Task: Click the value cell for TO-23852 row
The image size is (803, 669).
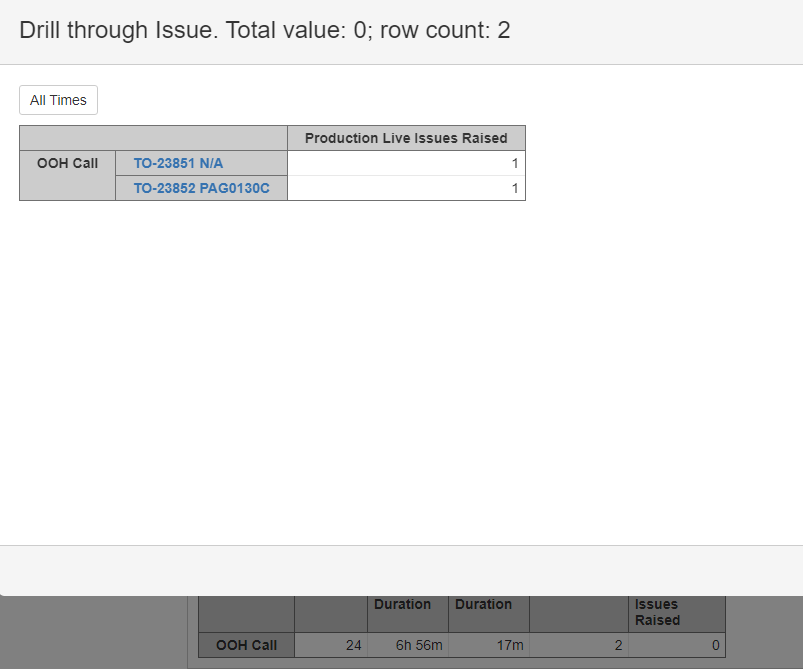Action: 406,188
